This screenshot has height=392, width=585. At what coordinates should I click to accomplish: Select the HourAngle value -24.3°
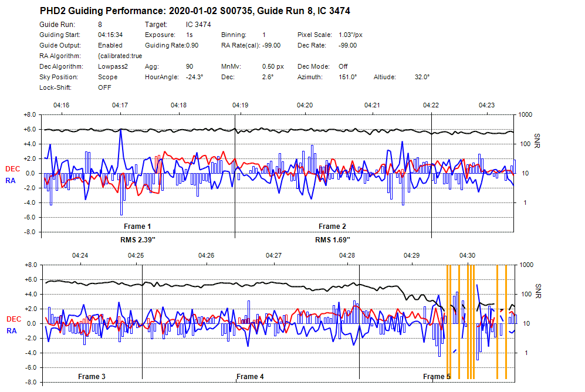click(194, 77)
